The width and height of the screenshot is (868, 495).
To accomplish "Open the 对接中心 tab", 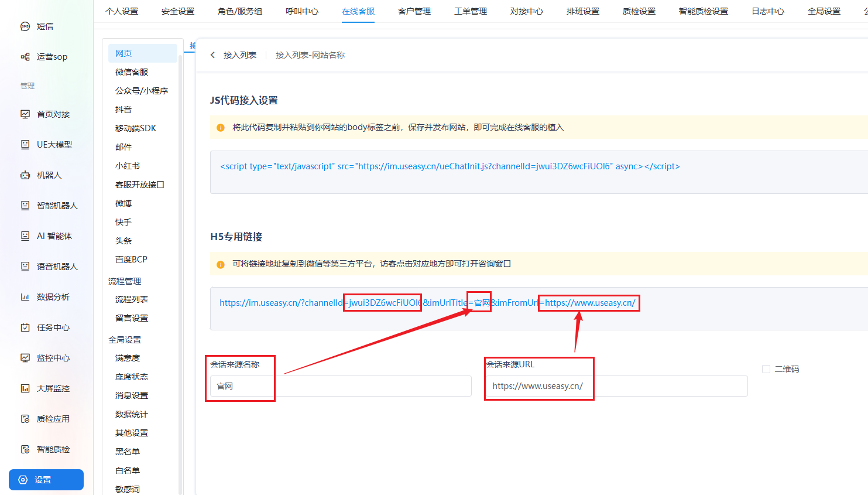I will [x=527, y=11].
